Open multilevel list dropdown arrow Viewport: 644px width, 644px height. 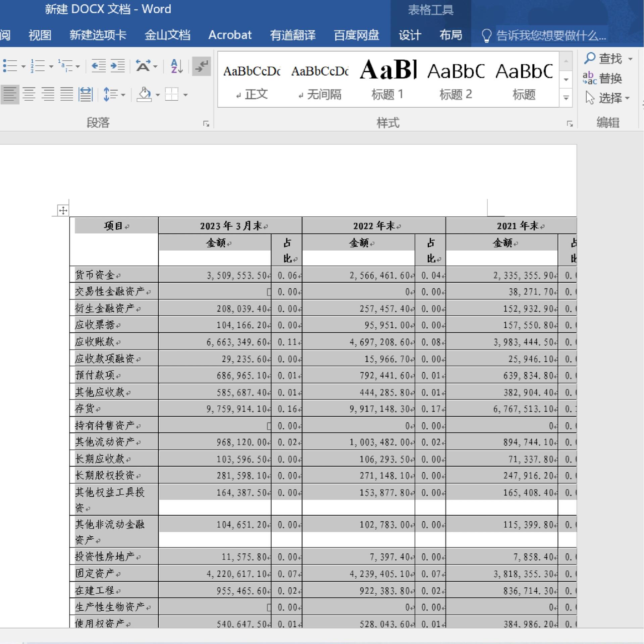(x=78, y=66)
